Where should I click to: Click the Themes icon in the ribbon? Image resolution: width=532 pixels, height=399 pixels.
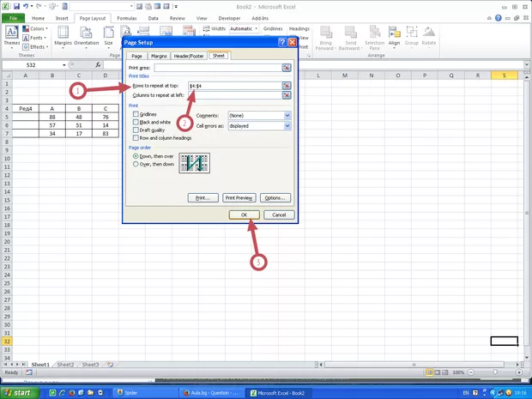coord(12,35)
